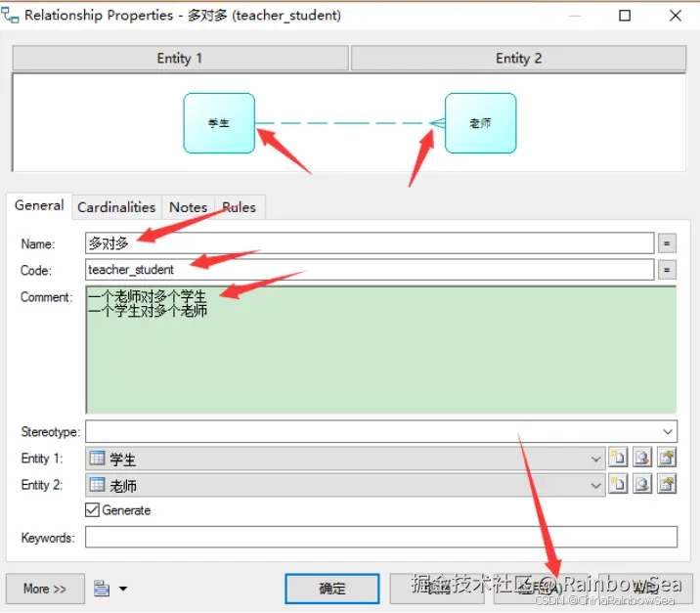The image size is (700, 613).
Task: Expand the Entity 1 dropdown showing 学生
Action: click(595, 459)
